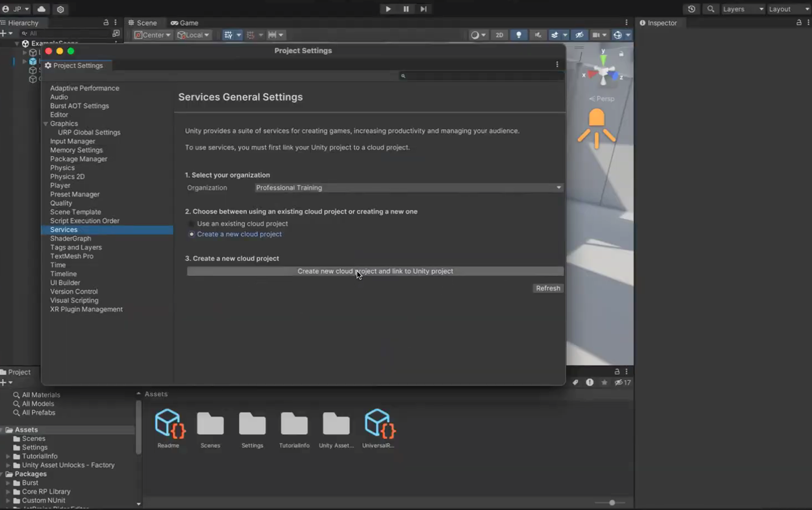Collapse the ExampleScene tree root

tap(17, 43)
